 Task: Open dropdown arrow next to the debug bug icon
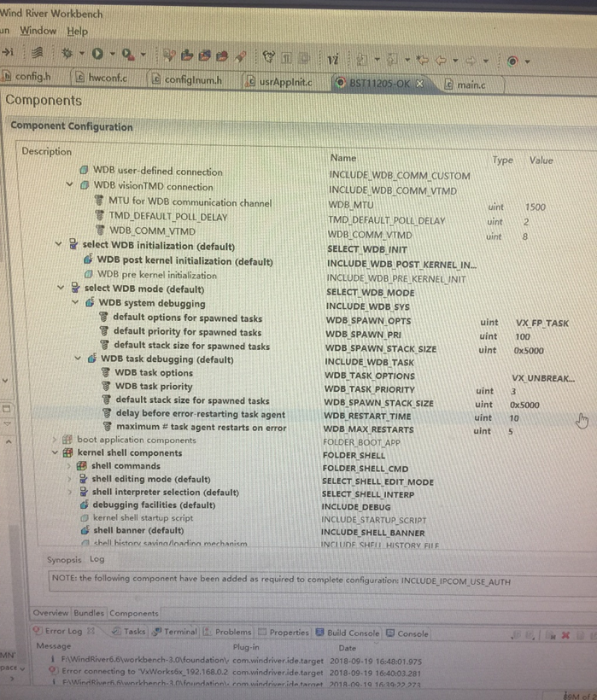point(81,54)
